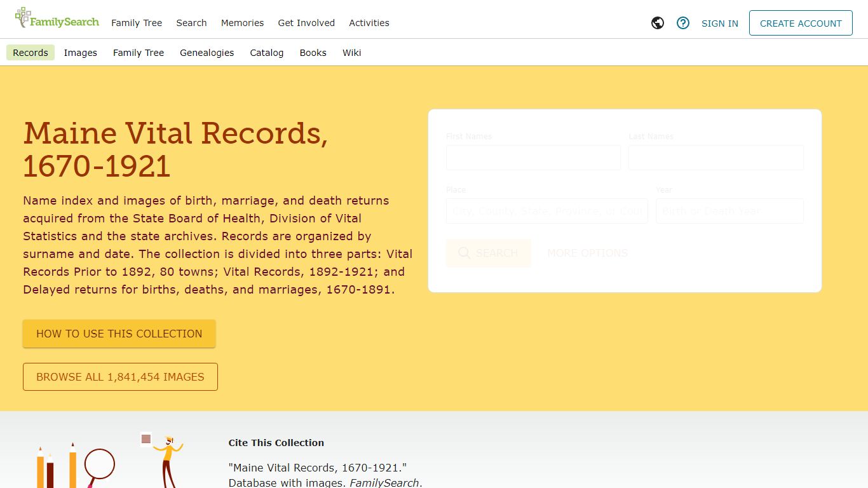The width and height of the screenshot is (868, 488).
Task: Click the Sign In link
Action: (720, 24)
